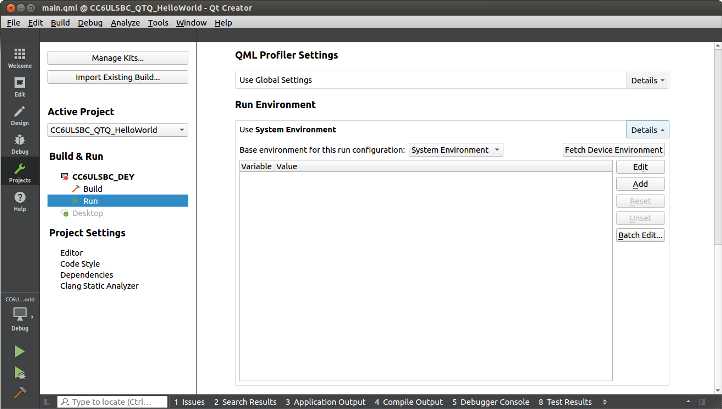This screenshot has width=722, height=409.
Task: Toggle the left sidebar icon in status bar
Action: coord(47,402)
